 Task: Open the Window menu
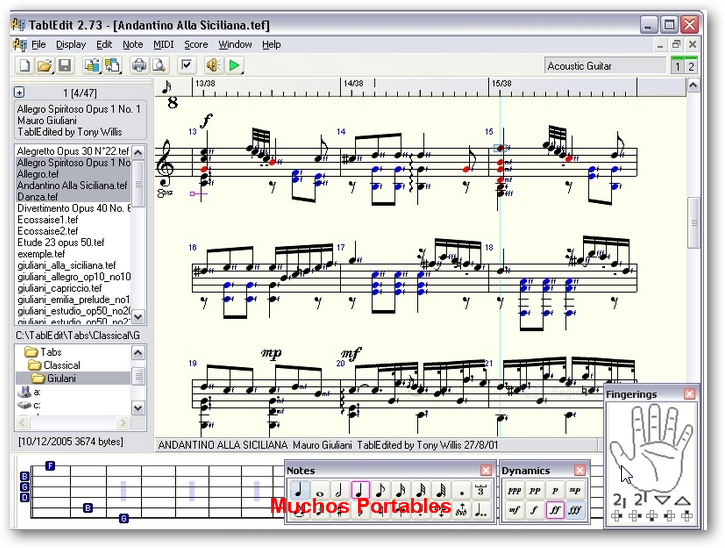tap(235, 44)
